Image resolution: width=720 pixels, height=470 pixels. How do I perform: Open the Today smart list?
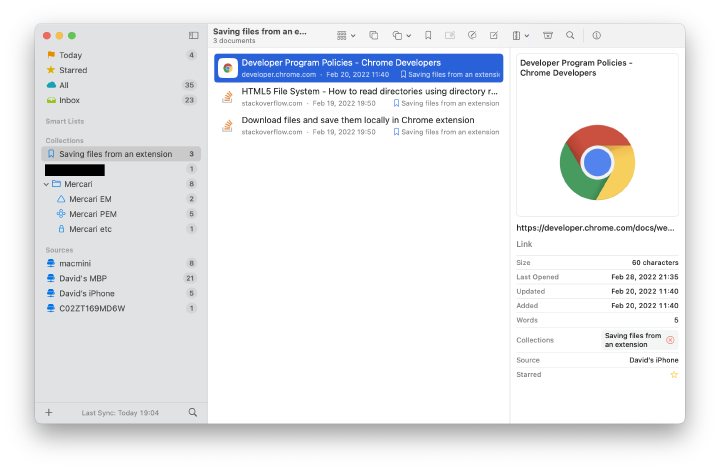(x=121, y=55)
